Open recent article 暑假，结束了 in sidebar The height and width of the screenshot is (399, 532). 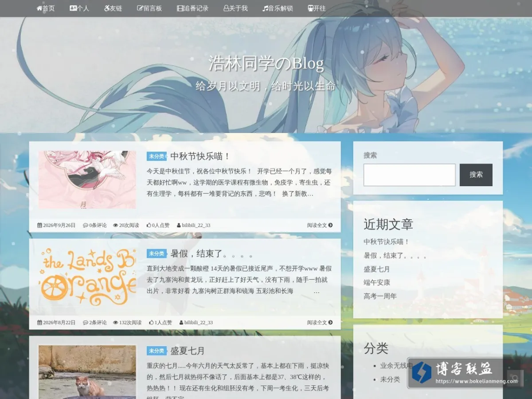(395, 256)
